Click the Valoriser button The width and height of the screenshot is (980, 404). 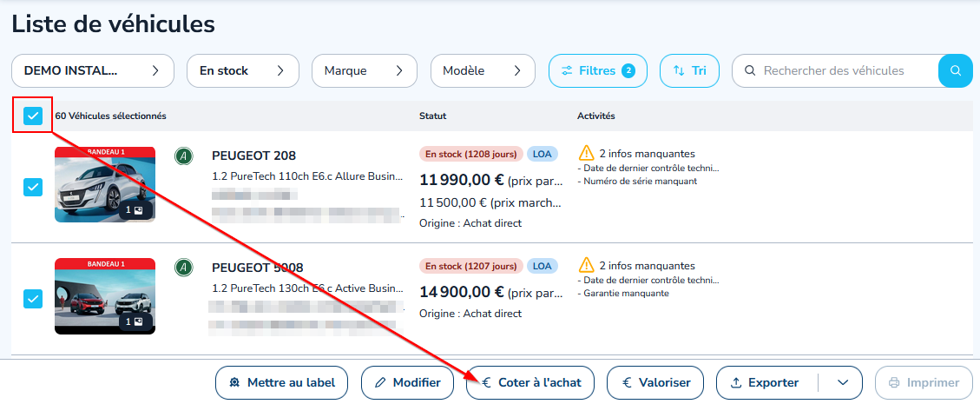655,383
